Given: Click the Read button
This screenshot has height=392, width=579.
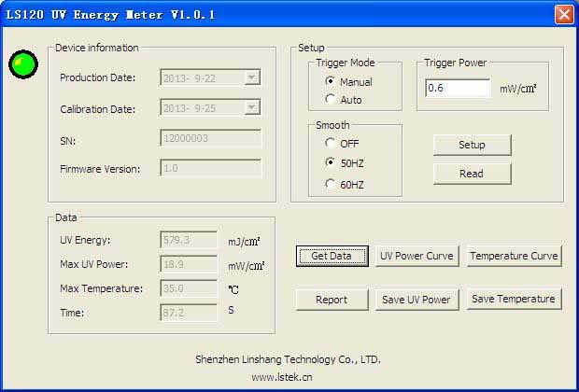Looking at the screenshot, I should (473, 174).
